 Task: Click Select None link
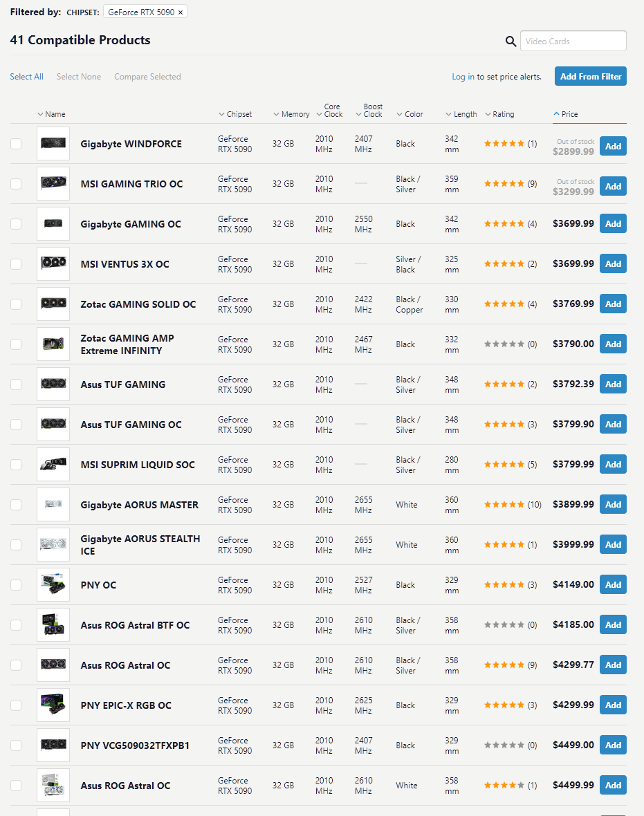coord(79,77)
